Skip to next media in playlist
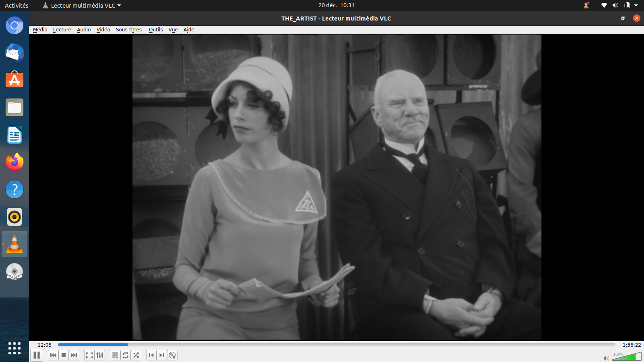644x362 pixels. pyautogui.click(x=74, y=355)
